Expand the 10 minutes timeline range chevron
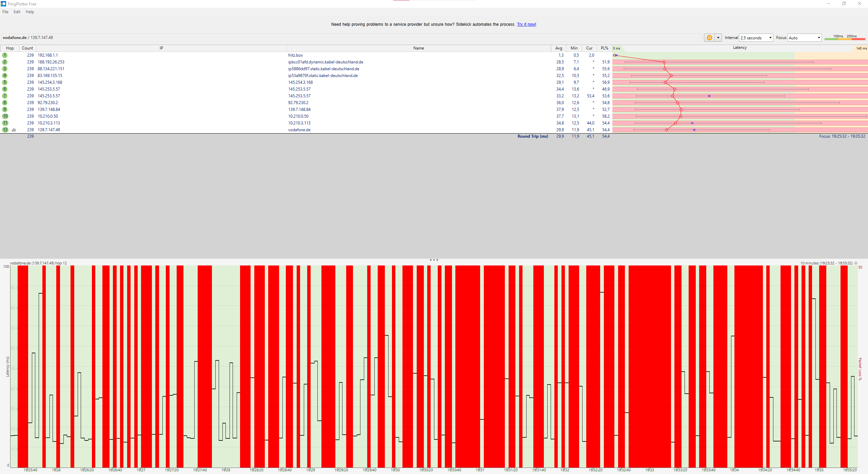The width and height of the screenshot is (868, 474). pos(856,263)
